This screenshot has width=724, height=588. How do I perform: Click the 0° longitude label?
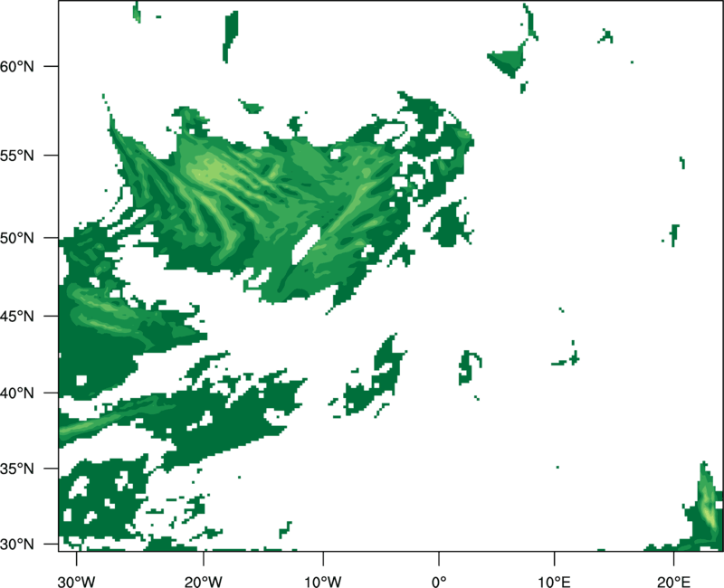point(439,582)
